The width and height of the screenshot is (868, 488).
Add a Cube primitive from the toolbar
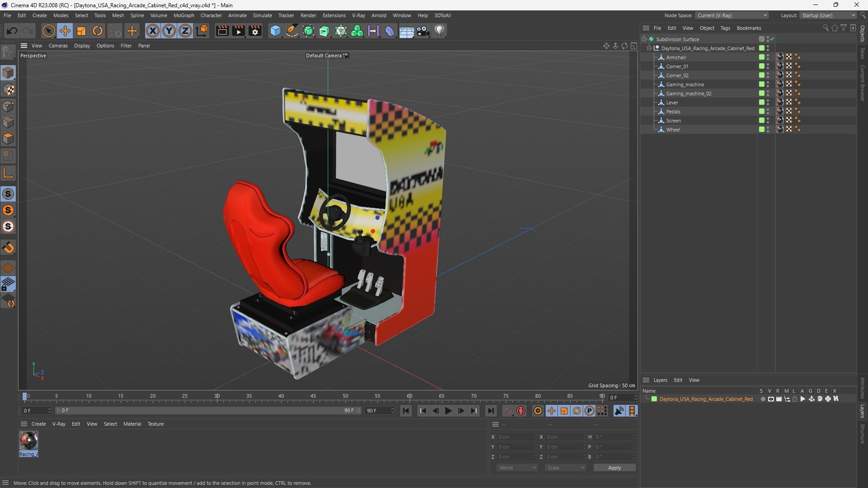coord(275,31)
